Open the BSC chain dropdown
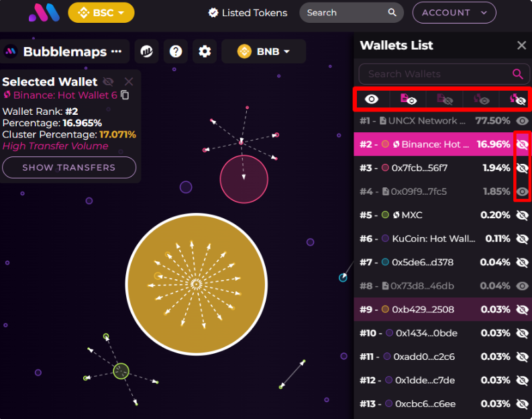 point(101,13)
